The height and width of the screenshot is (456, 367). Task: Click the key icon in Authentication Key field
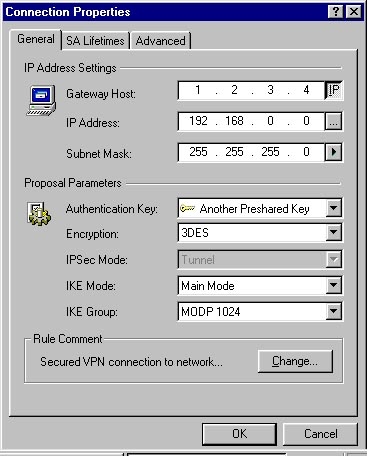coord(187,208)
